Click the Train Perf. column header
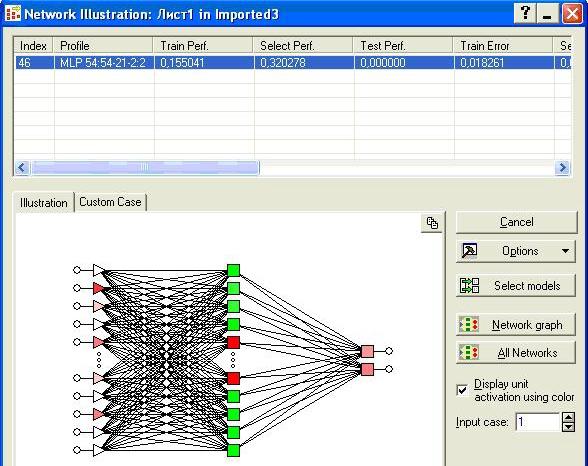The height and width of the screenshot is (466, 588). pos(203,46)
